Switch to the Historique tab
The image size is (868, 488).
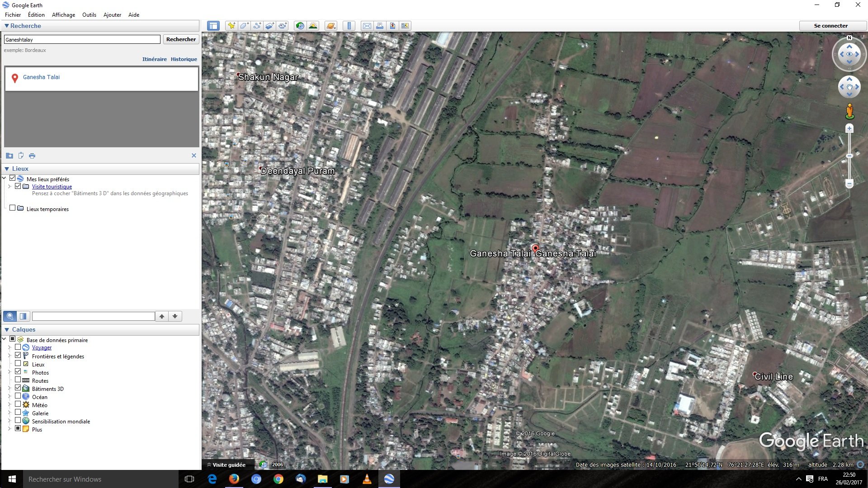(x=184, y=59)
